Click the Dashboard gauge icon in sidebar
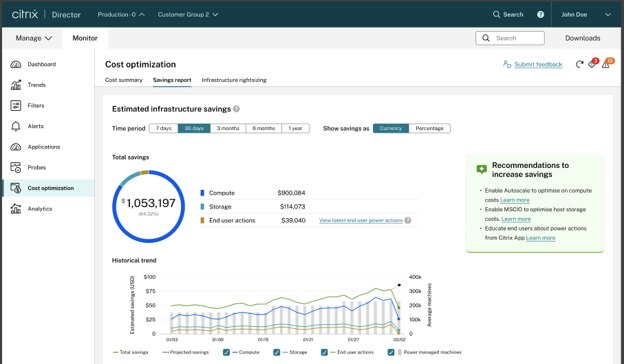The height and width of the screenshot is (364, 624). tap(17, 65)
